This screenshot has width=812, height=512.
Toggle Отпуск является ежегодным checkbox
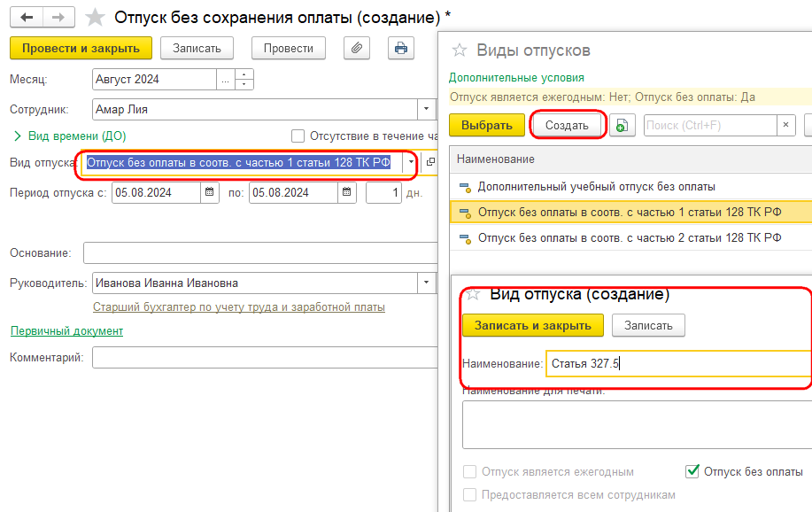(469, 471)
